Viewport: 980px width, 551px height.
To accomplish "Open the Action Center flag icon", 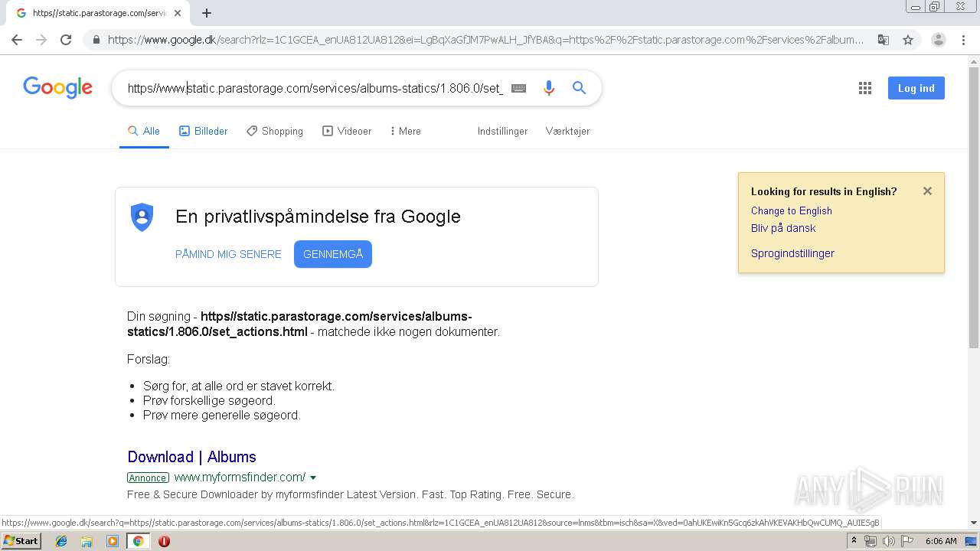I will [x=906, y=541].
